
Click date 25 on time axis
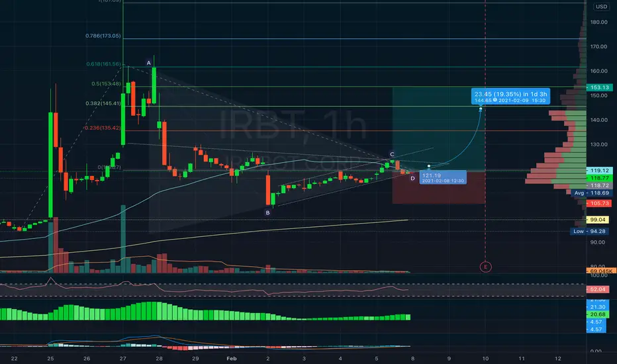click(x=50, y=359)
